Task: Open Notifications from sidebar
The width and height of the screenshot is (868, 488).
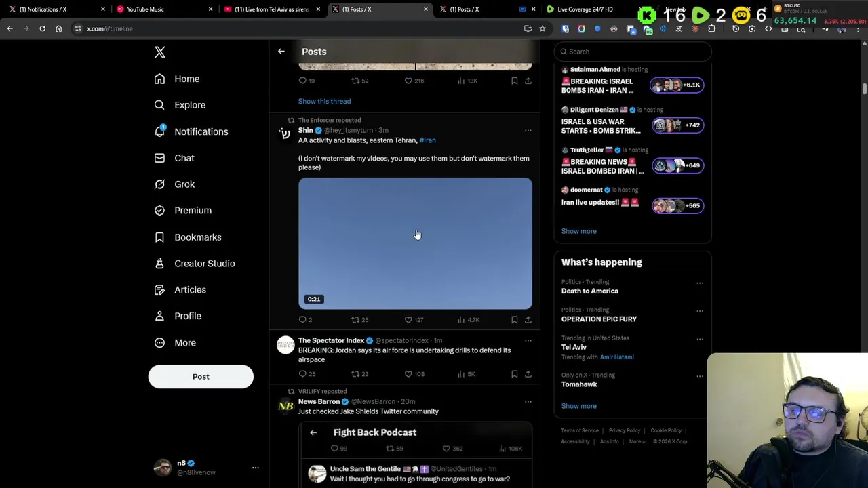Action: (191, 131)
